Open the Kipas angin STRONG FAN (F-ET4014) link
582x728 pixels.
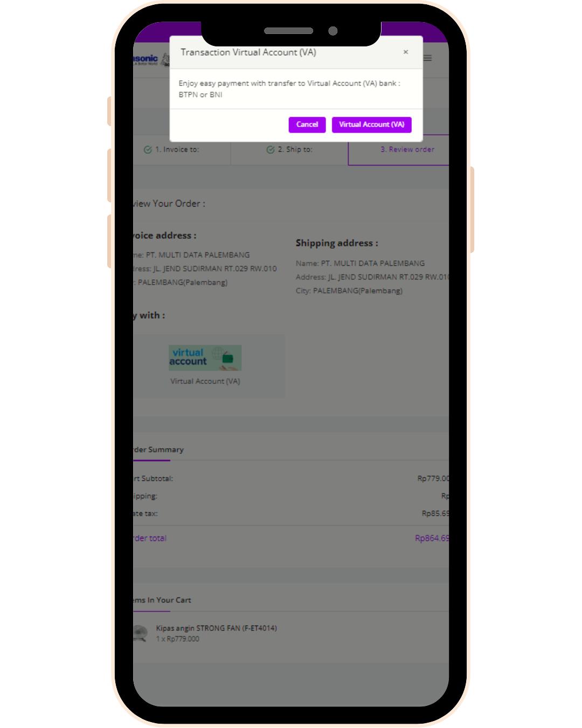(217, 628)
